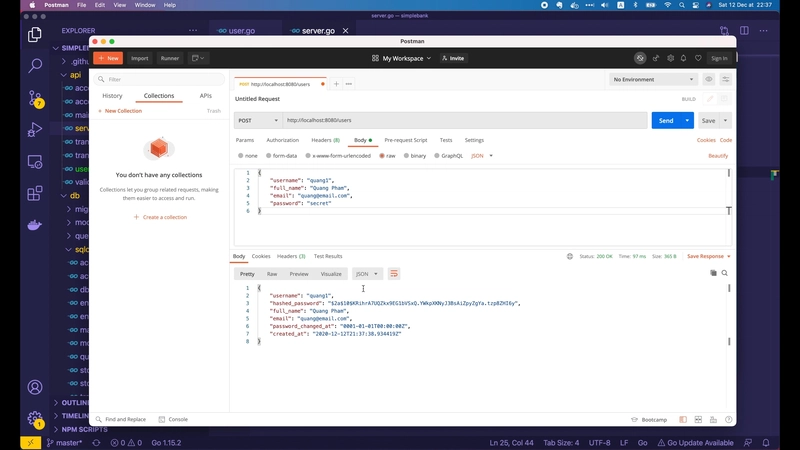800x450 pixels.
Task: Open the POST method dropdown
Action: coord(256,120)
